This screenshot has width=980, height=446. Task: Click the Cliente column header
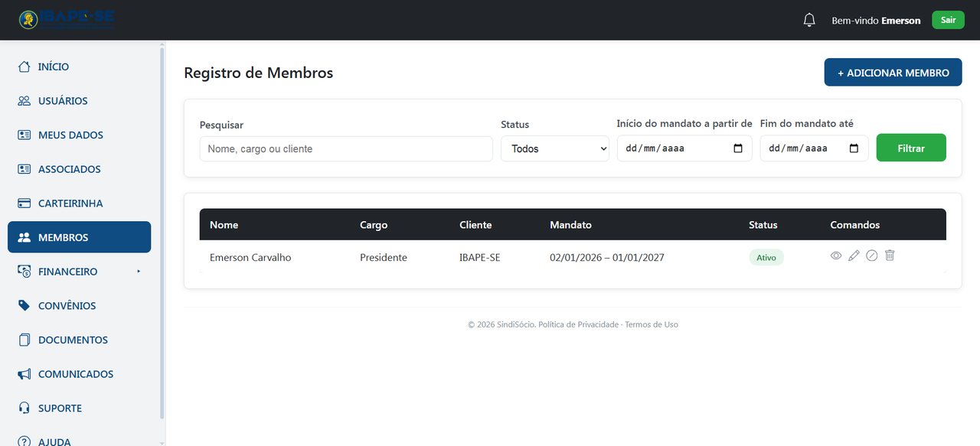[x=475, y=225]
